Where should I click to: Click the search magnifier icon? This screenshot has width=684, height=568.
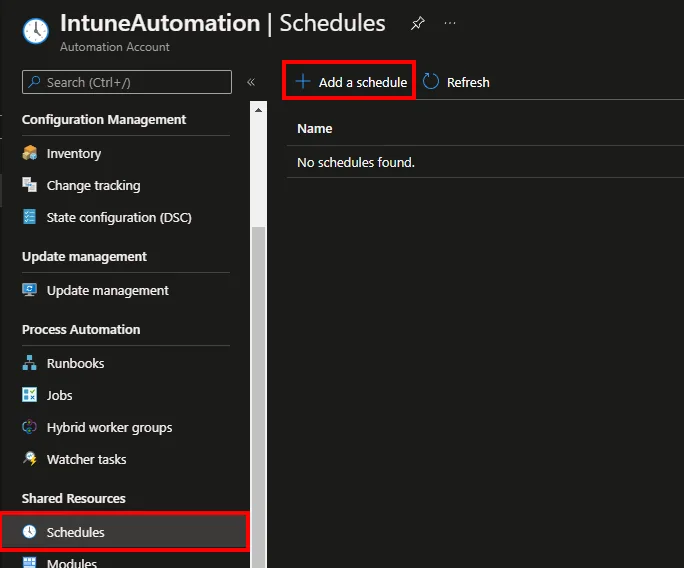pyautogui.click(x=34, y=82)
